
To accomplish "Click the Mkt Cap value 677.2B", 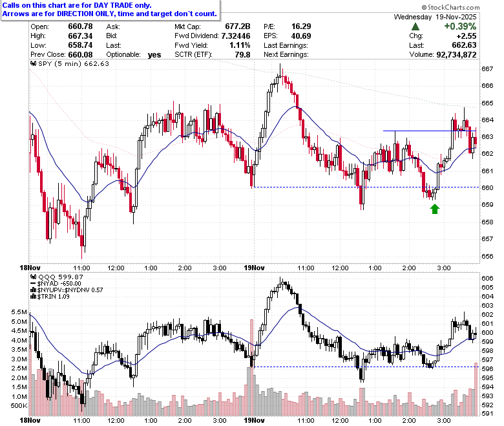I will coord(238,27).
